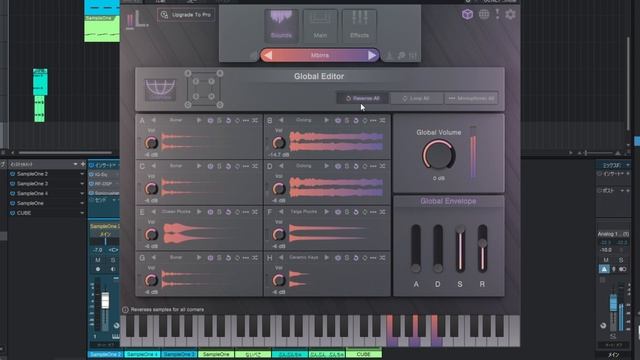Screen dimensions: 640x360
Task: Shuffle the sample in source A
Action: (x=255, y=120)
